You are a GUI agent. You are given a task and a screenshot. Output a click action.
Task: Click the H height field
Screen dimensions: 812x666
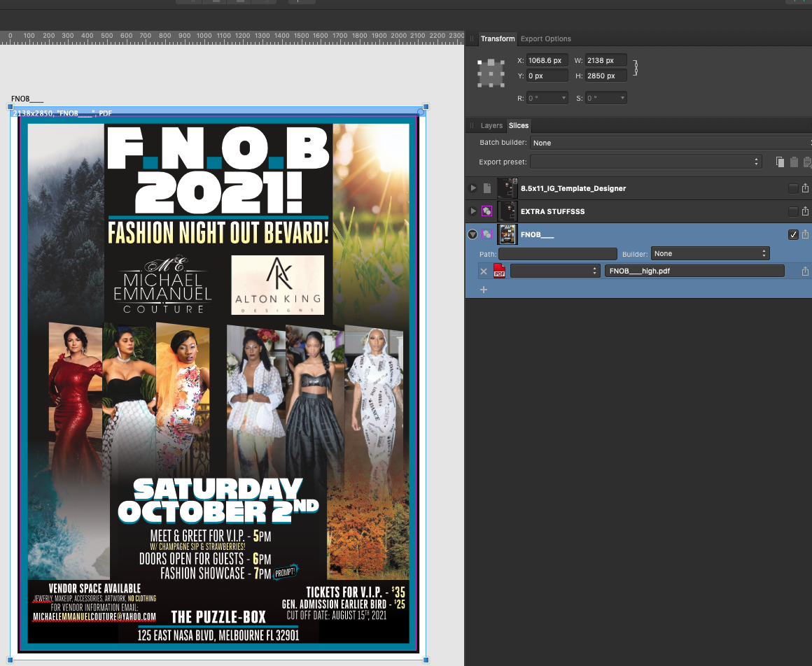tap(606, 76)
